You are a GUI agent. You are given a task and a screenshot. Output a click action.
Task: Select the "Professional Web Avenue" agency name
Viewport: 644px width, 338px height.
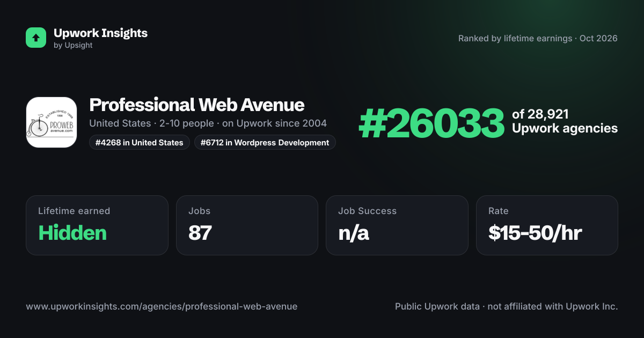point(197,105)
